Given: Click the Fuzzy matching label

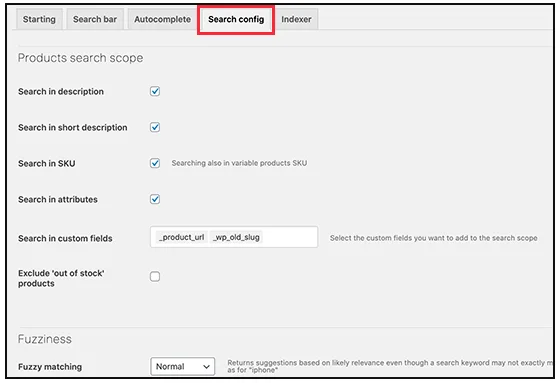Looking at the screenshot, I should [50, 367].
